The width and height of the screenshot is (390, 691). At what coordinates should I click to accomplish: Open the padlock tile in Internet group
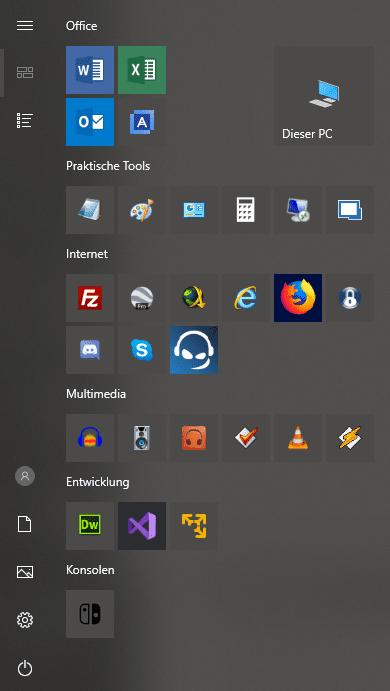coord(350,298)
